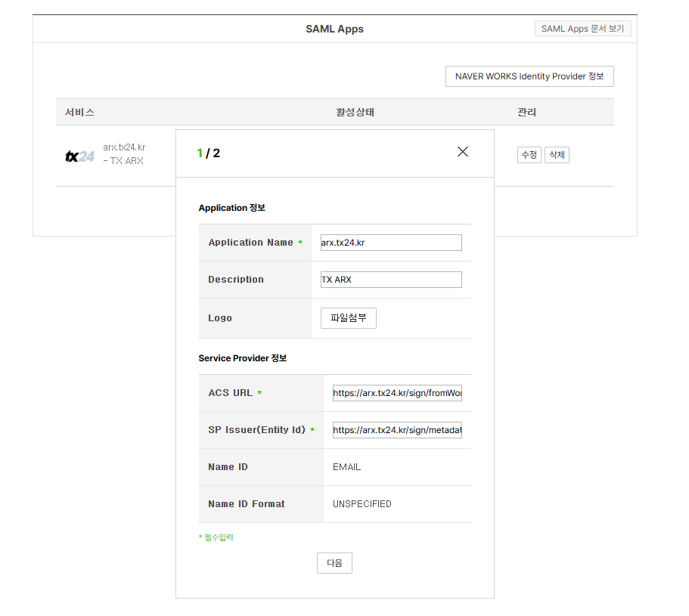This screenshot has width=689, height=616.
Task: Click arx.tx24.kr service name in list
Action: pyautogui.click(x=124, y=147)
